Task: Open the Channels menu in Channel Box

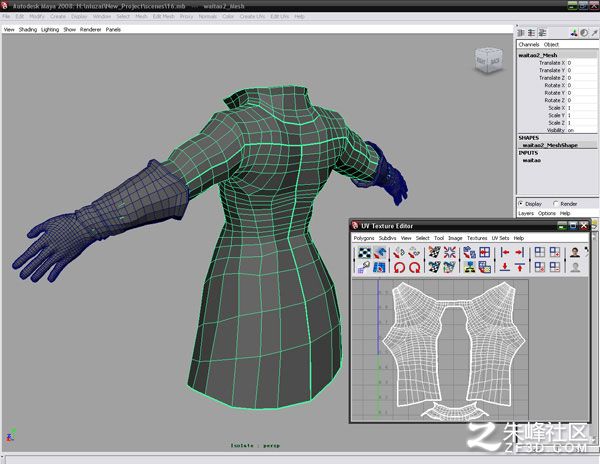Action: pos(529,44)
